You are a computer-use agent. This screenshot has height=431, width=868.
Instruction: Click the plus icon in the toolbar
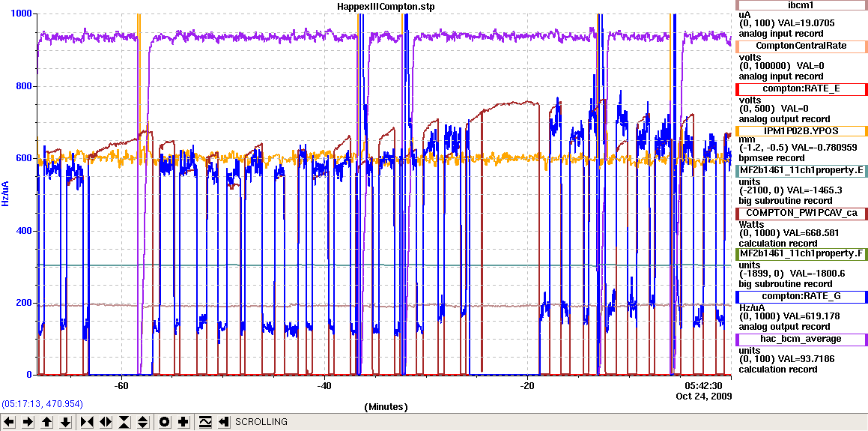183,422
